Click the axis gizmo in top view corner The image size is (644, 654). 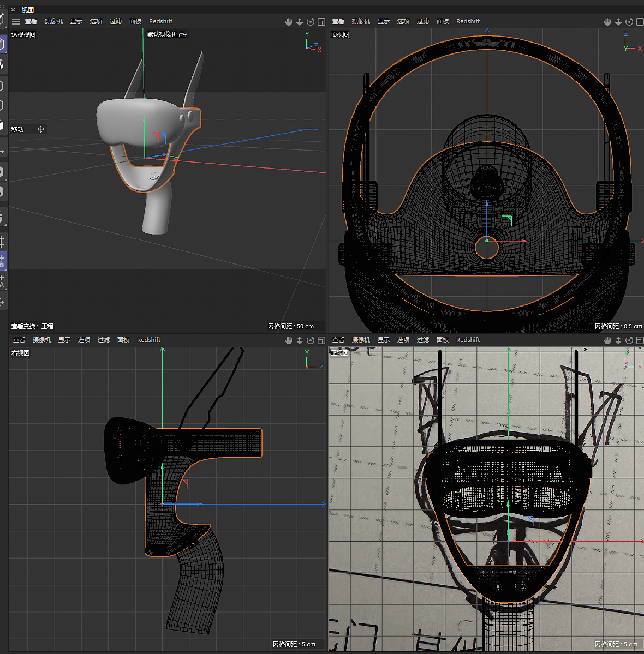point(632,41)
